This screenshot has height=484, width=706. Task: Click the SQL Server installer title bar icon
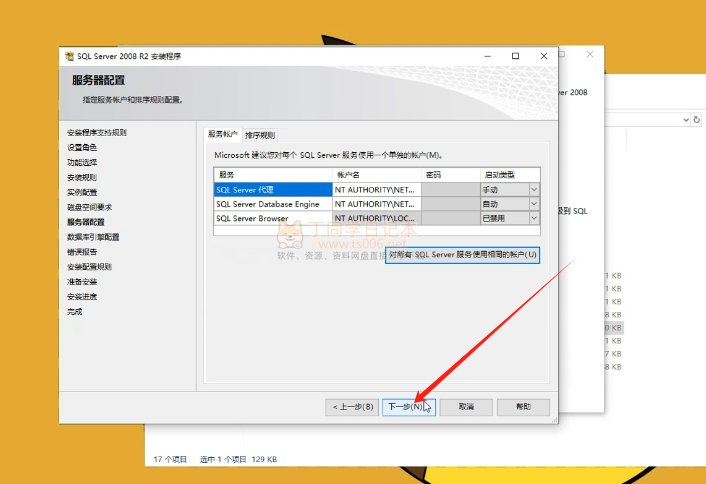coord(69,56)
